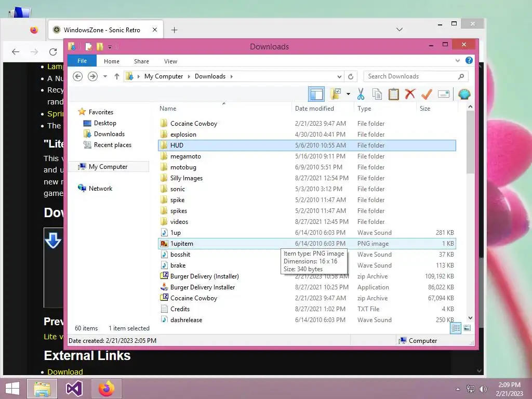This screenshot has width=532, height=399.
Task: Toggle the preview pane toolbar button
Action: [x=316, y=94]
